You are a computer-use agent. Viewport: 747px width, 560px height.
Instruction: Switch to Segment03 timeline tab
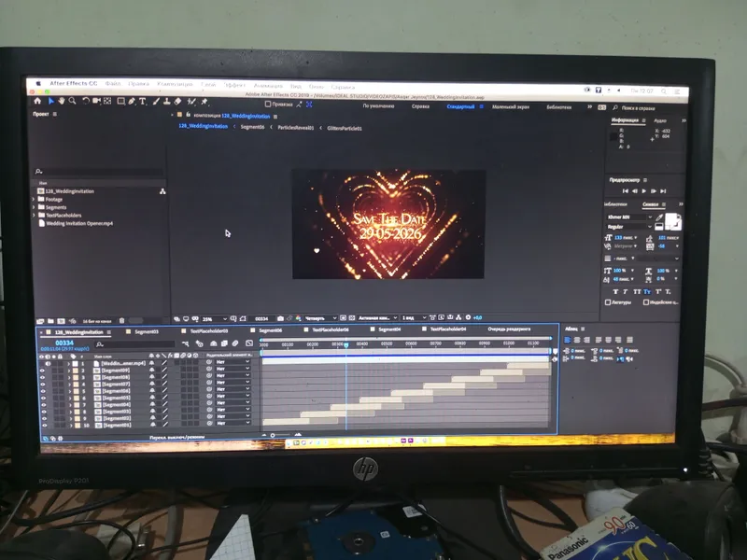147,331
